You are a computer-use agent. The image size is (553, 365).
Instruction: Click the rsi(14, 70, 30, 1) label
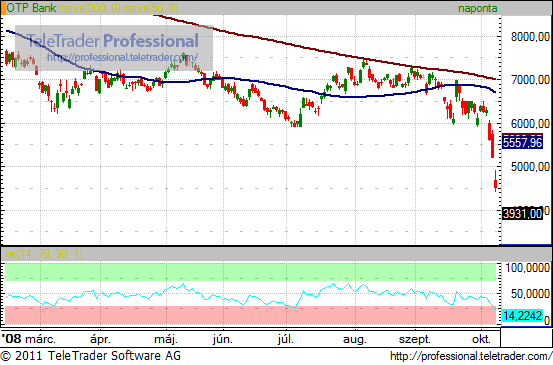44,254
